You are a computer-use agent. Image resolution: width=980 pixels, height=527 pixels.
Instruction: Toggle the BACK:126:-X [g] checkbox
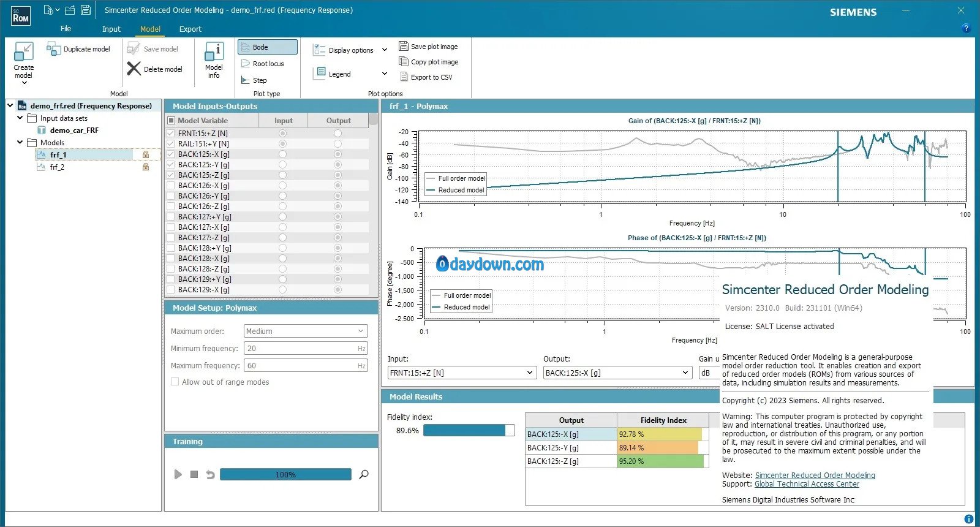tap(171, 186)
